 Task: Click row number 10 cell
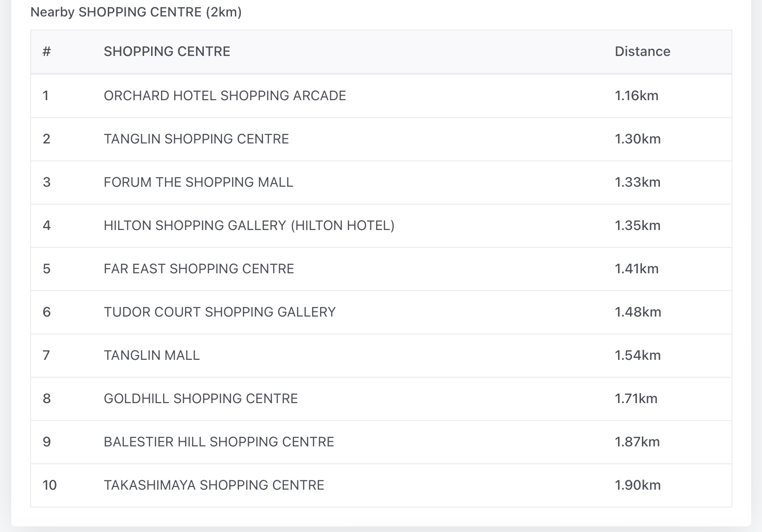[49, 485]
